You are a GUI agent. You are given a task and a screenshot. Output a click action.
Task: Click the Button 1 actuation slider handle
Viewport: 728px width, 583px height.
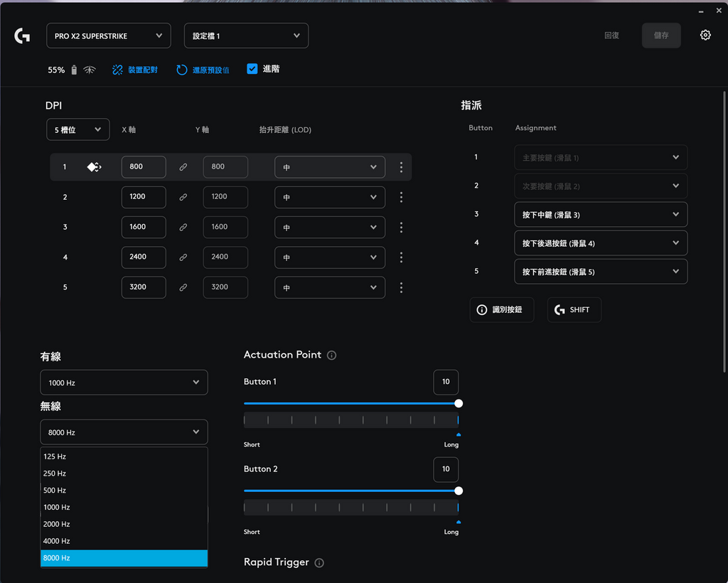[459, 403]
